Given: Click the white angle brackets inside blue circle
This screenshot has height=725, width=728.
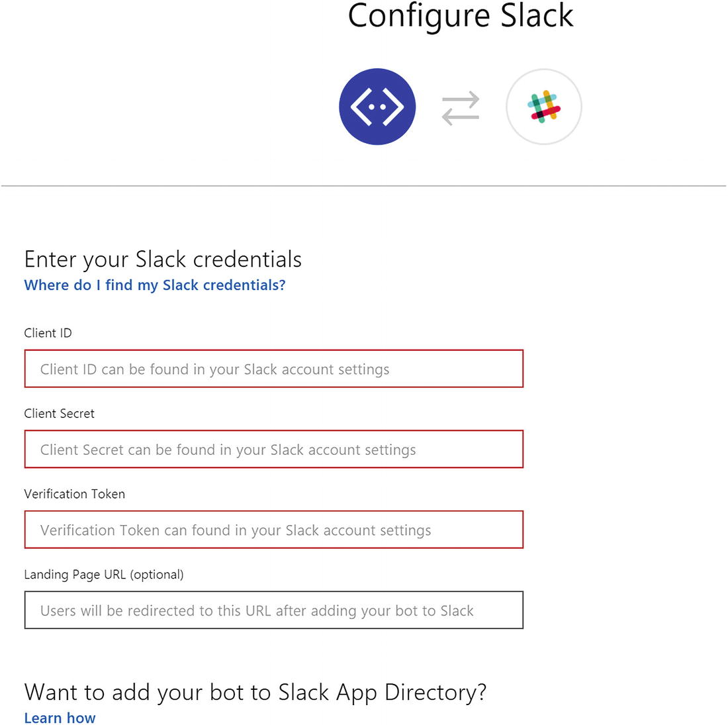Looking at the screenshot, I should (x=377, y=107).
